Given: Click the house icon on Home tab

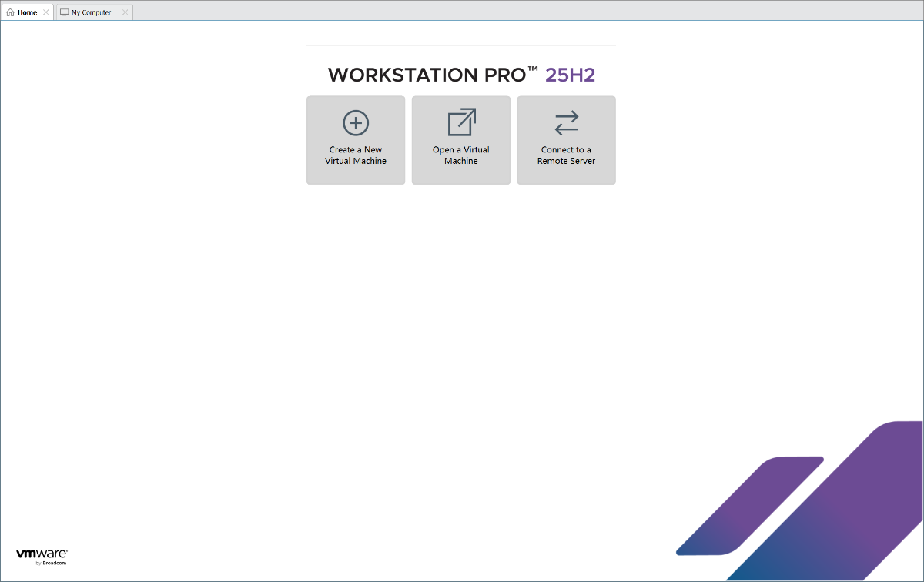Looking at the screenshot, I should 10,12.
